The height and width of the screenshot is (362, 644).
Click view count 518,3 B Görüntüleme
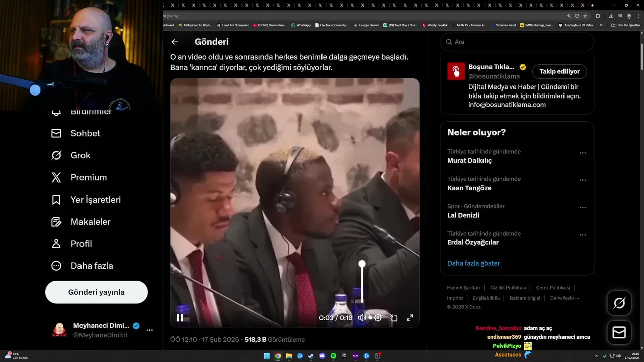pos(275,340)
